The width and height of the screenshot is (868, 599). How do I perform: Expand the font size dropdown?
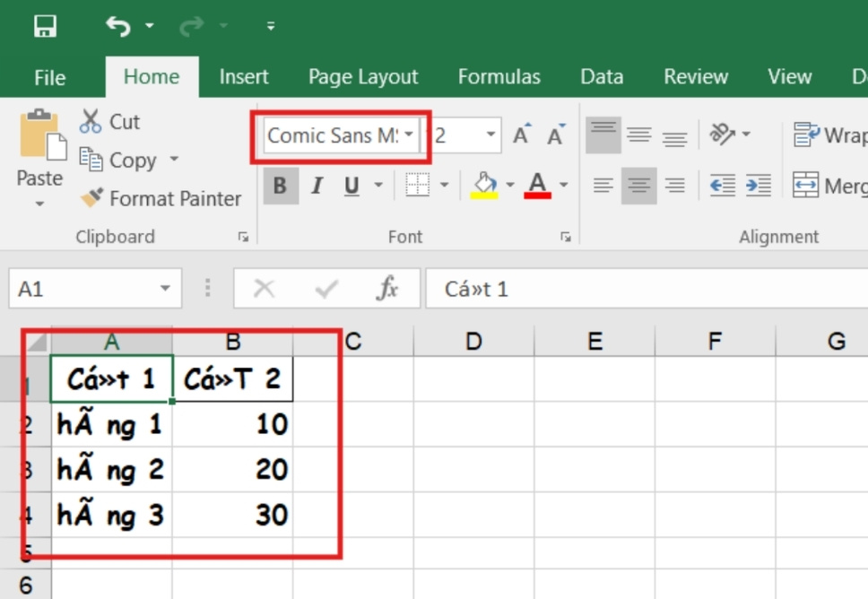pos(490,135)
